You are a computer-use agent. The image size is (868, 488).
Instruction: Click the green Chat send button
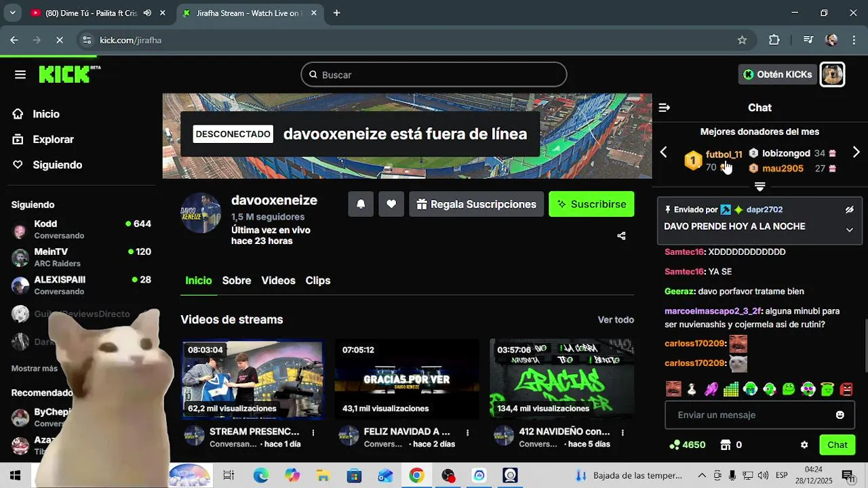pyautogui.click(x=837, y=445)
